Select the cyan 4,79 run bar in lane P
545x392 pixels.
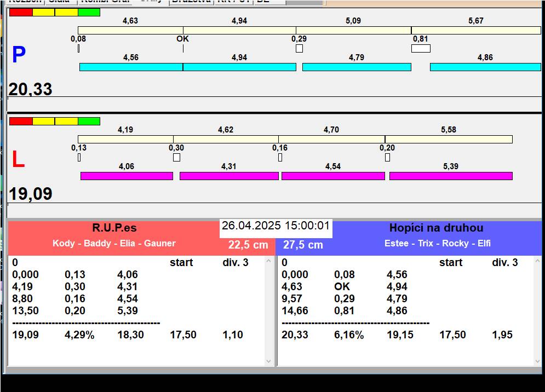357,67
